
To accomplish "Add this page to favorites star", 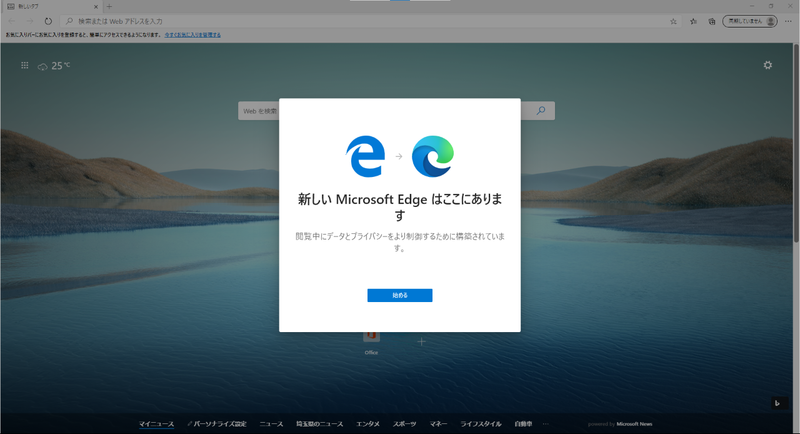I will tap(673, 21).
